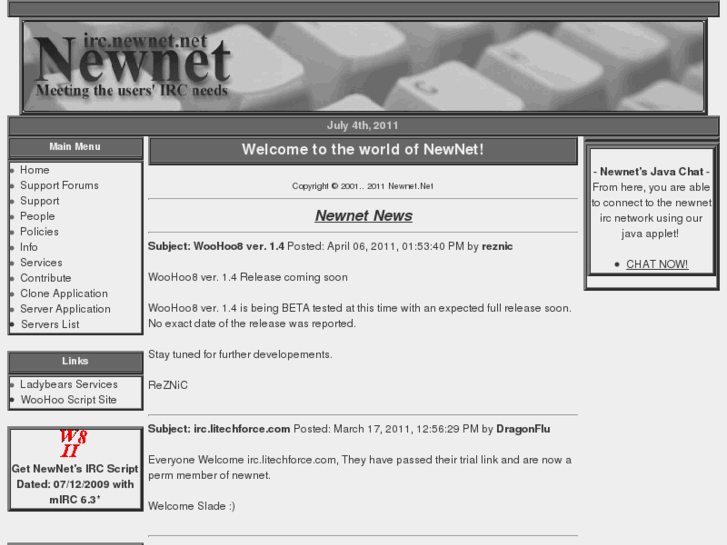Click the Subject: WooHoo8 ver. 1.4 headline
This screenshot has height=545, width=727.
[x=216, y=246]
